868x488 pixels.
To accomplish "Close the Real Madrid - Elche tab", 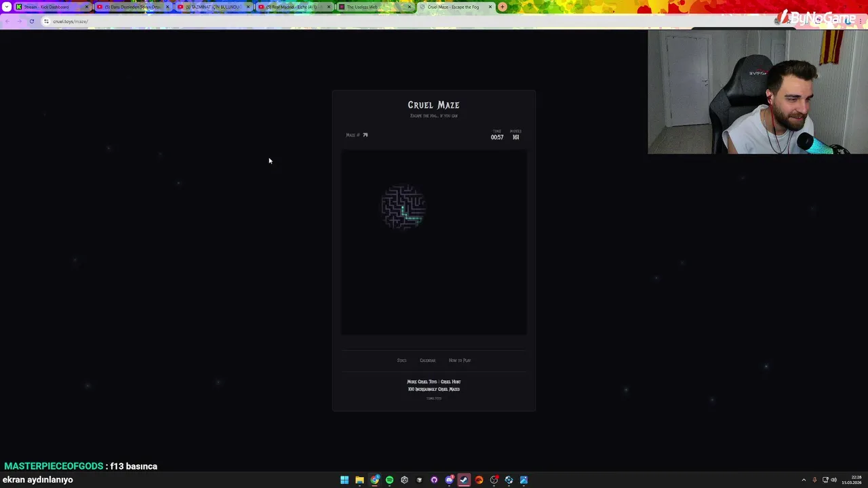I will [x=329, y=7].
